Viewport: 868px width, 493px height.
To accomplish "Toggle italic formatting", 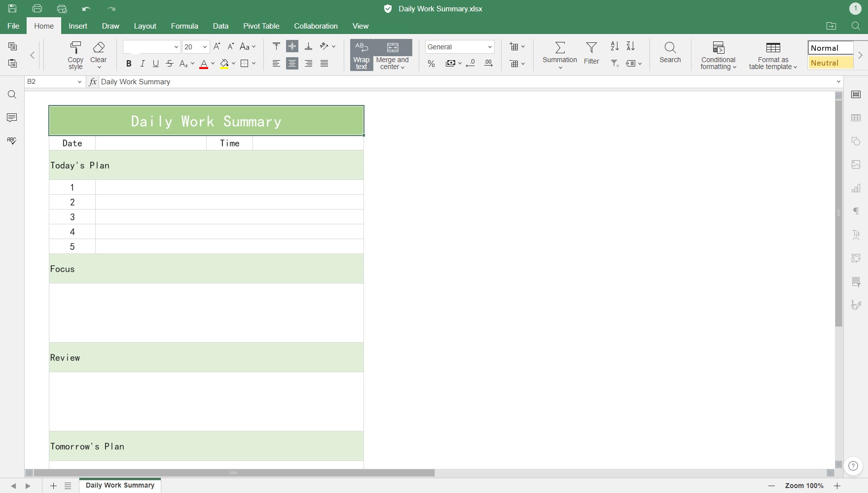I will [143, 64].
